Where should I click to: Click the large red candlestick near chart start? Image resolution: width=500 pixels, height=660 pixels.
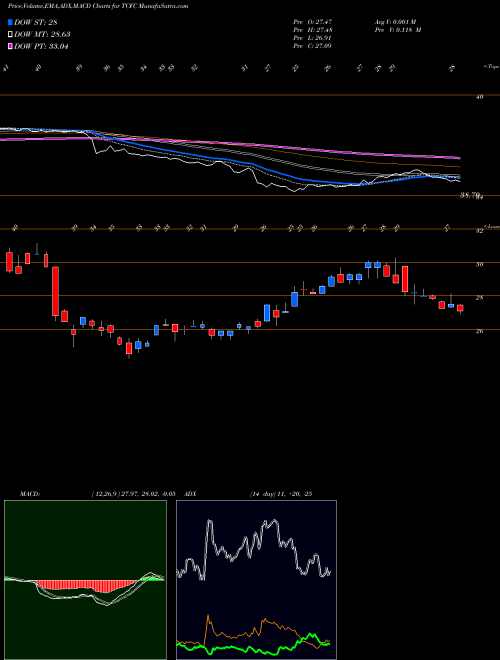point(55,291)
